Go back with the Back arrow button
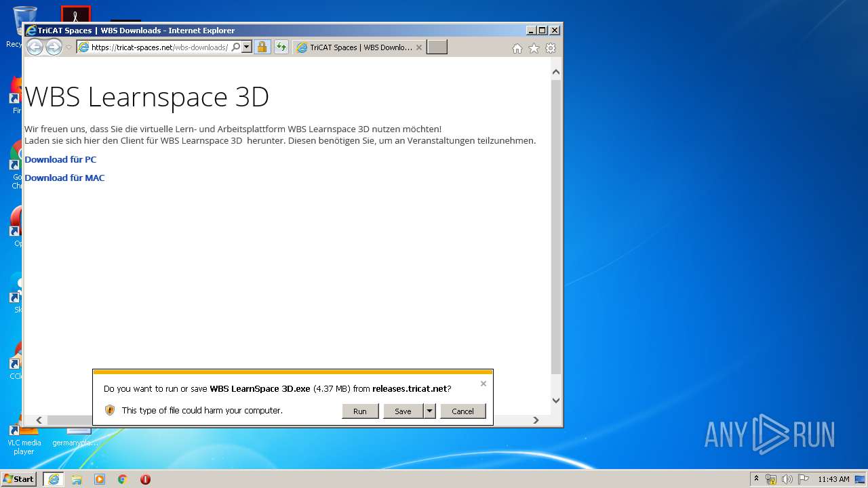 click(35, 47)
